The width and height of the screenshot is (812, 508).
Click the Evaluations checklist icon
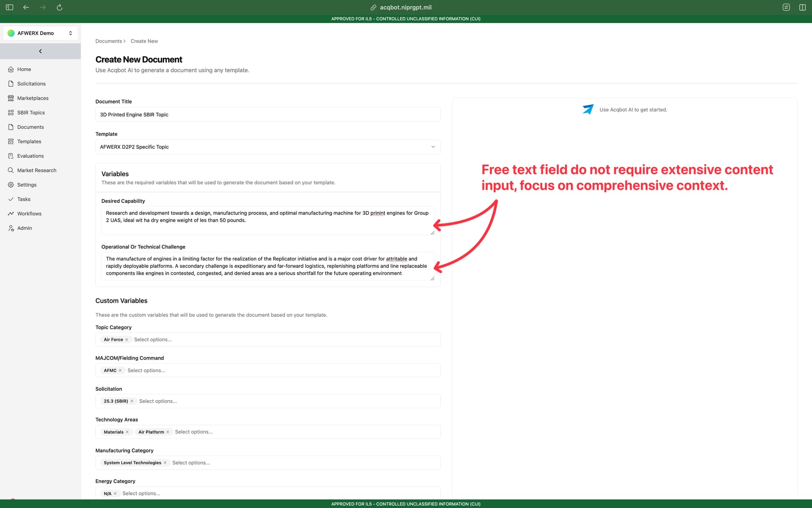11,156
